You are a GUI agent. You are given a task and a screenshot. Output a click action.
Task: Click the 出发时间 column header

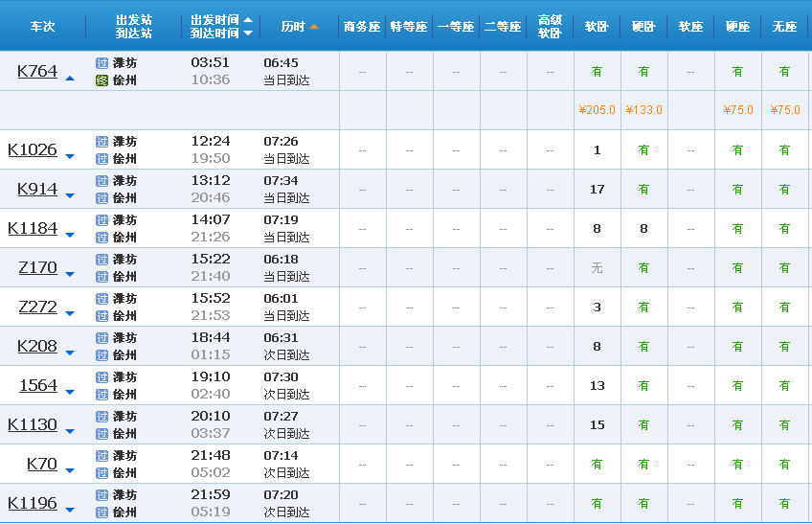214,20
